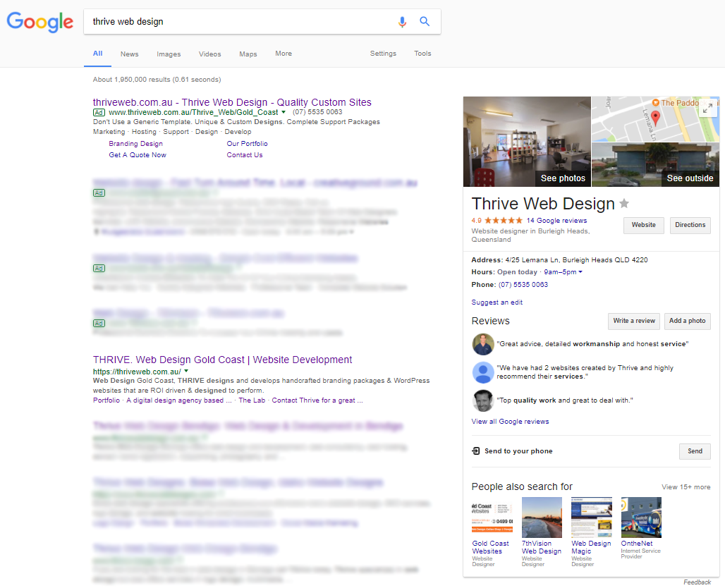The height and width of the screenshot is (588, 725).
Task: Switch to the Images tab
Action: (x=169, y=54)
